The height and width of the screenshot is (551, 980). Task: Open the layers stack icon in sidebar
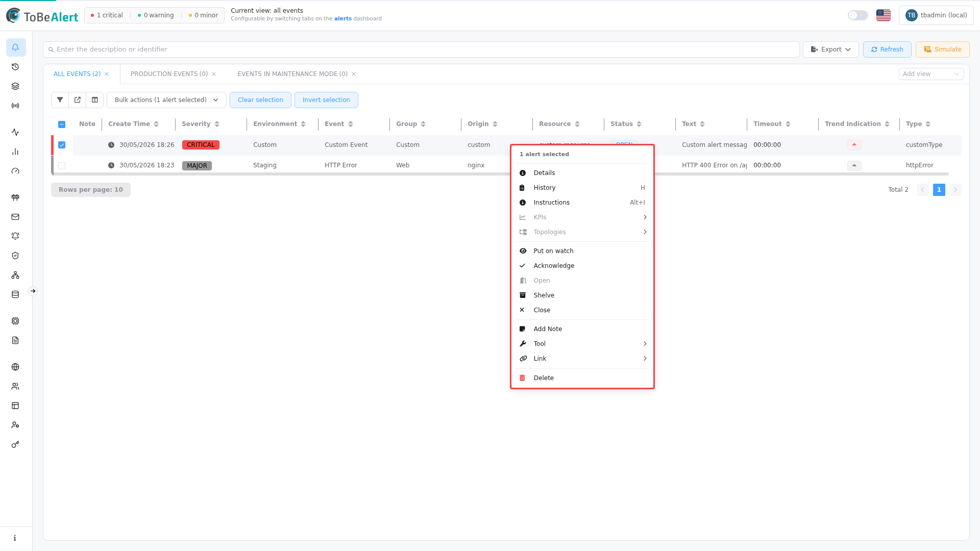click(x=15, y=86)
